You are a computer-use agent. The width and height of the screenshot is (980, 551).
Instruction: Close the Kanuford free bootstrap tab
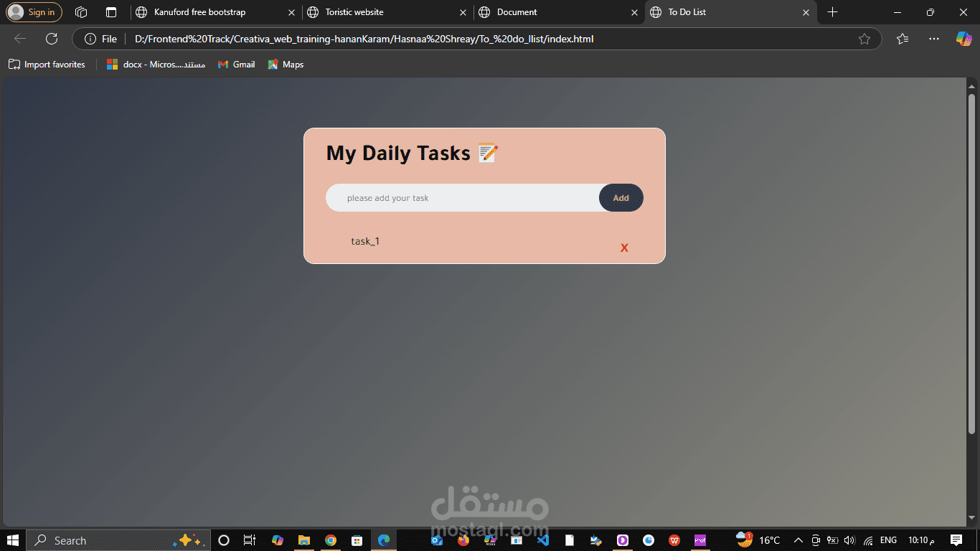pyautogui.click(x=291, y=12)
